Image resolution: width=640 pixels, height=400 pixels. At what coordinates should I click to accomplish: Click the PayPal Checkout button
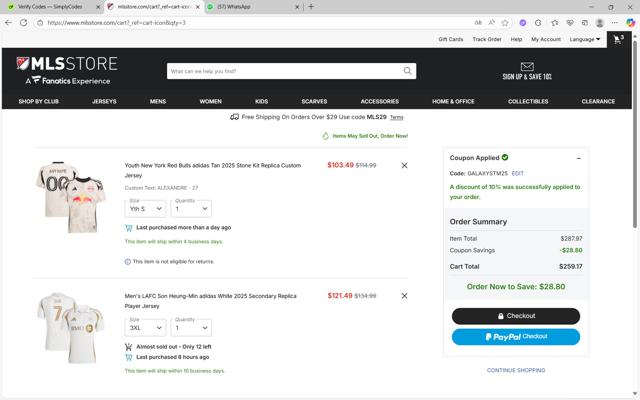coord(515,337)
